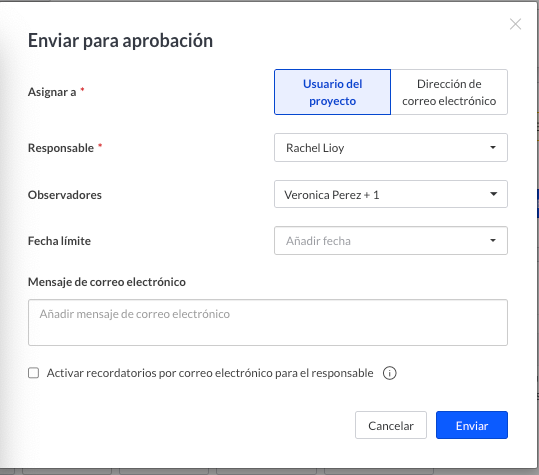Image resolution: width=539 pixels, height=475 pixels.
Task: Switch to Dirección de correo electrónico
Action: 449,92
